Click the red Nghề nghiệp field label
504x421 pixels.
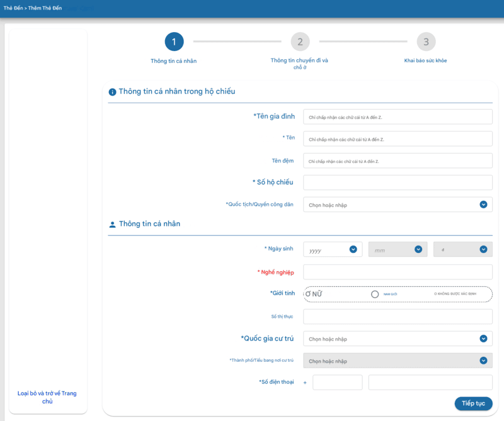276,272
